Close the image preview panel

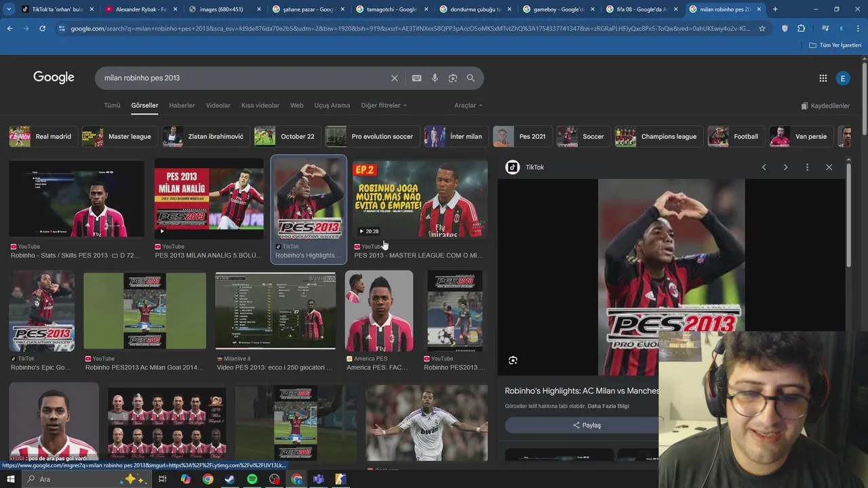pos(829,167)
